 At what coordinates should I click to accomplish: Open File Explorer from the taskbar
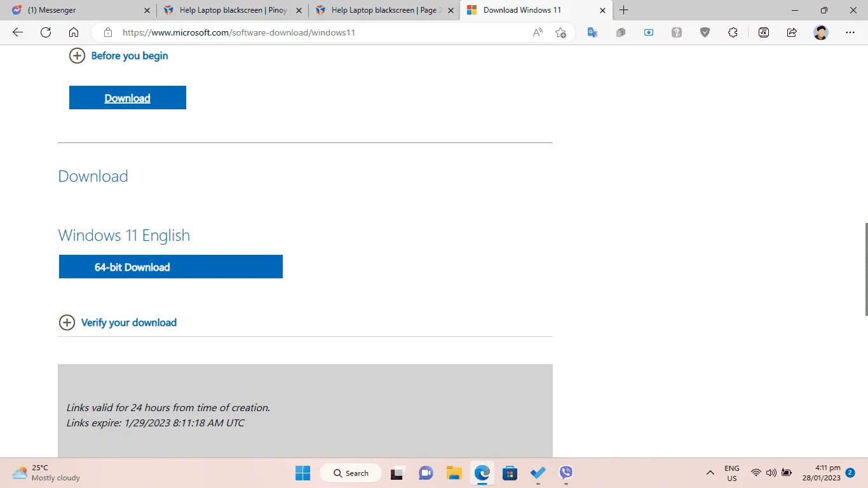click(454, 473)
